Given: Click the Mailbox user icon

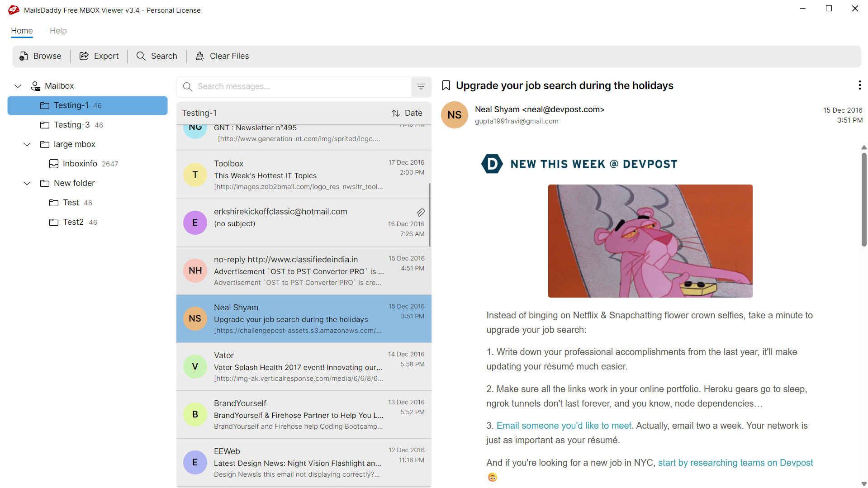Looking at the screenshot, I should pos(35,86).
